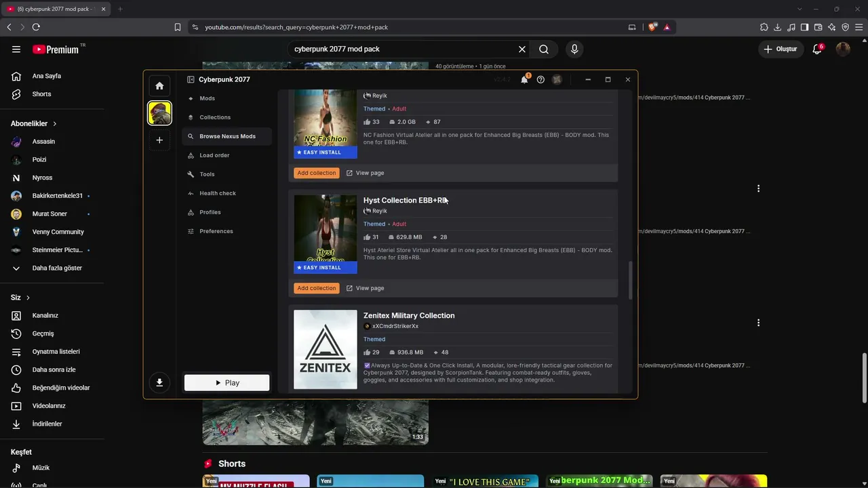Open the help question mark icon in the app

[540, 79]
